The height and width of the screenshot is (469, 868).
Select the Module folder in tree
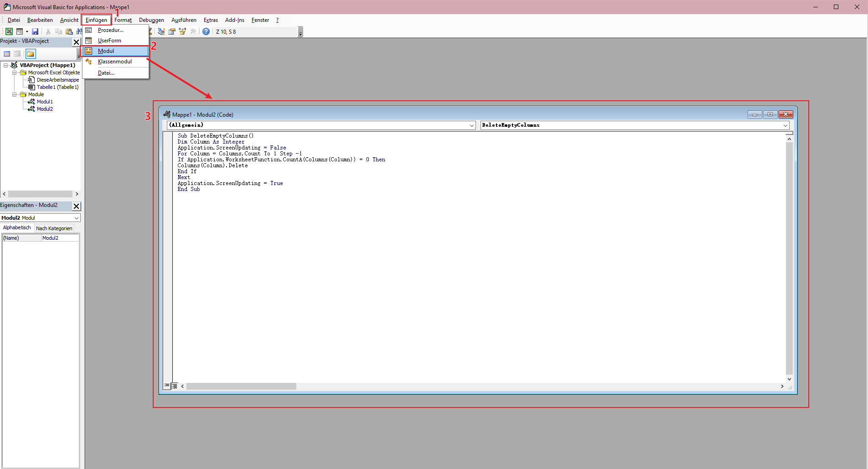pos(36,94)
